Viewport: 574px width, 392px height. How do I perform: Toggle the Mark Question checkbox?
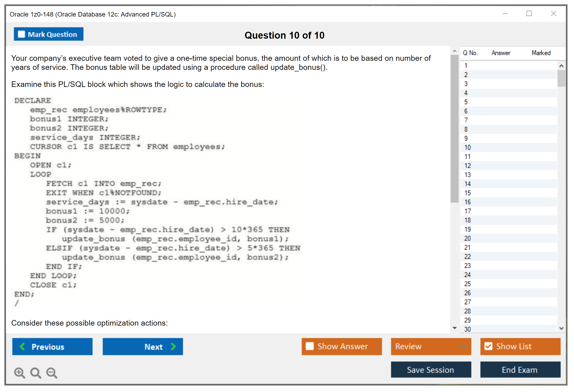point(21,34)
